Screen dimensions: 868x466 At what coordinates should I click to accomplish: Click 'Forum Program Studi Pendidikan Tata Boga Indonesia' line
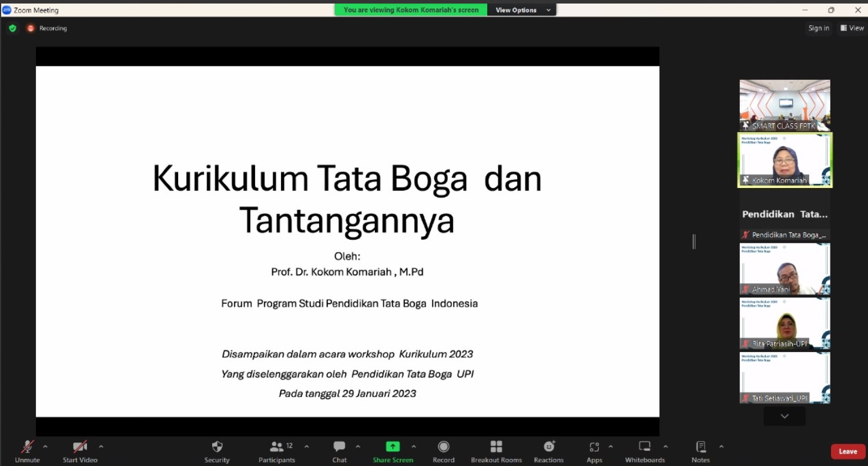point(349,304)
